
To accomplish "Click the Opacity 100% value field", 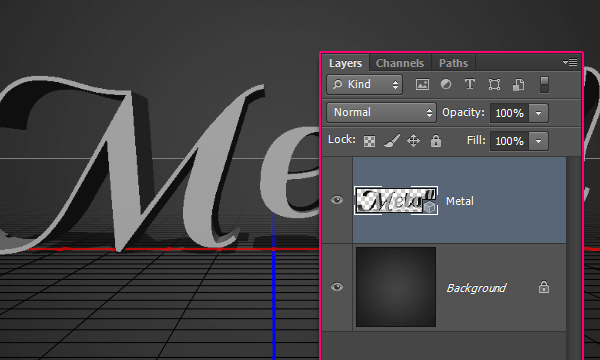I will point(509,113).
